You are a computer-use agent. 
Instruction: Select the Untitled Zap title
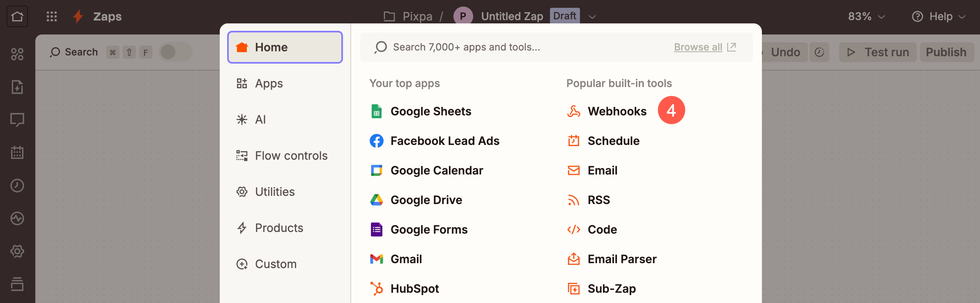pos(512,16)
